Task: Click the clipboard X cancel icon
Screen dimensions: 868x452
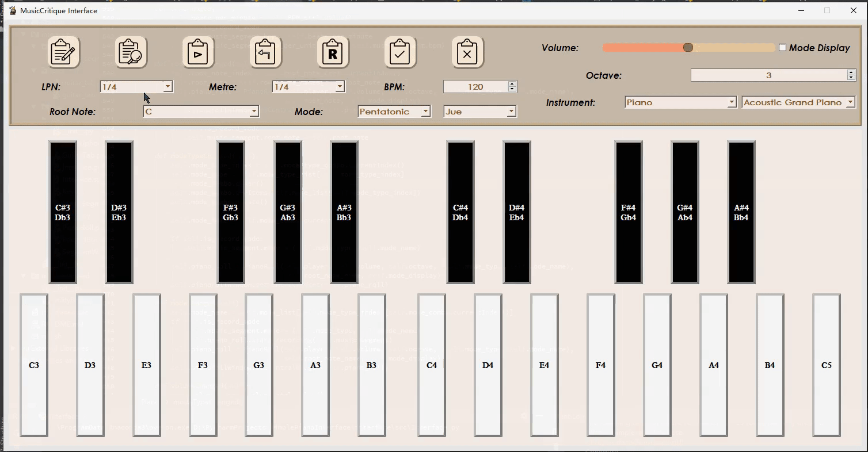Action: pos(467,52)
